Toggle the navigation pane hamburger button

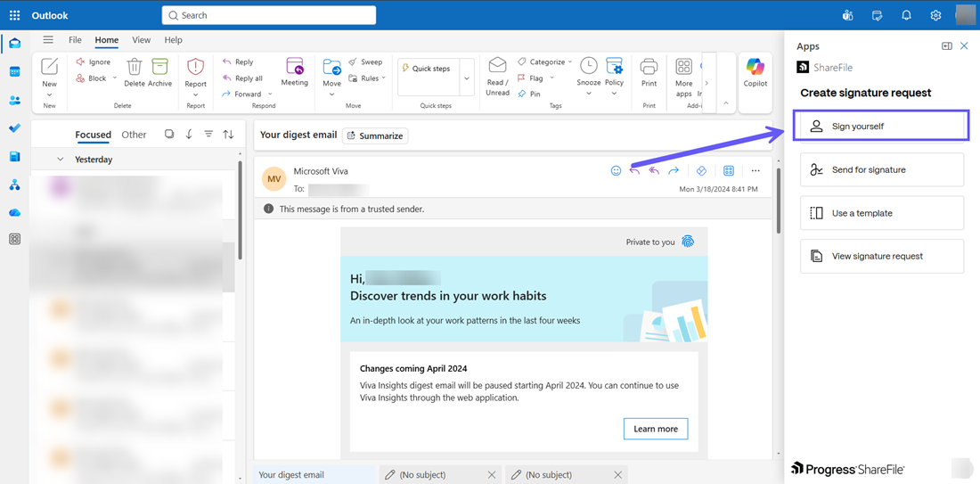[48, 40]
